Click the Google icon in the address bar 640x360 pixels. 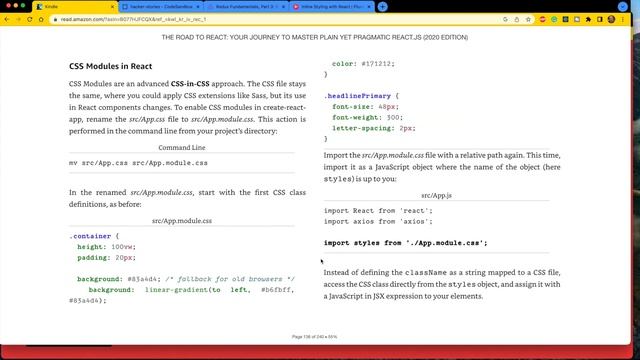click(505, 19)
